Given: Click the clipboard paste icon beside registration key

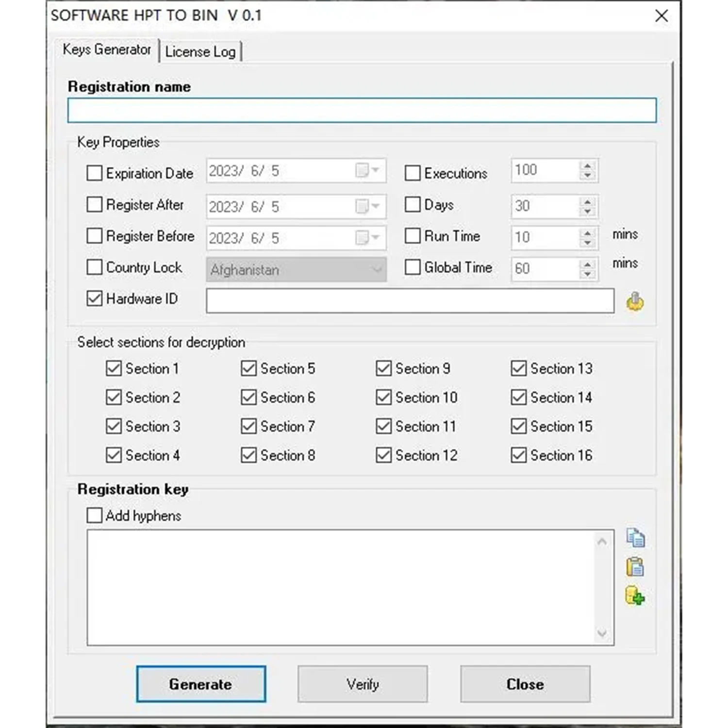Looking at the screenshot, I should [x=635, y=567].
